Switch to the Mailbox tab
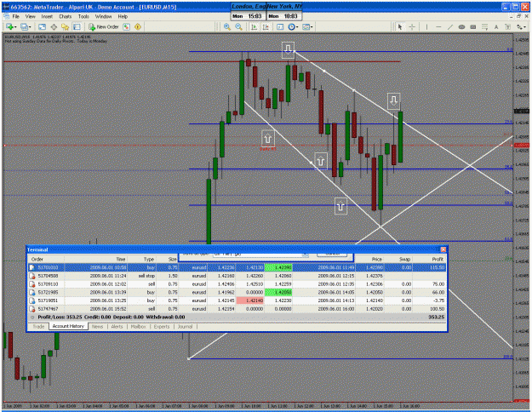Viewport: 532px width, 412px height. click(139, 327)
